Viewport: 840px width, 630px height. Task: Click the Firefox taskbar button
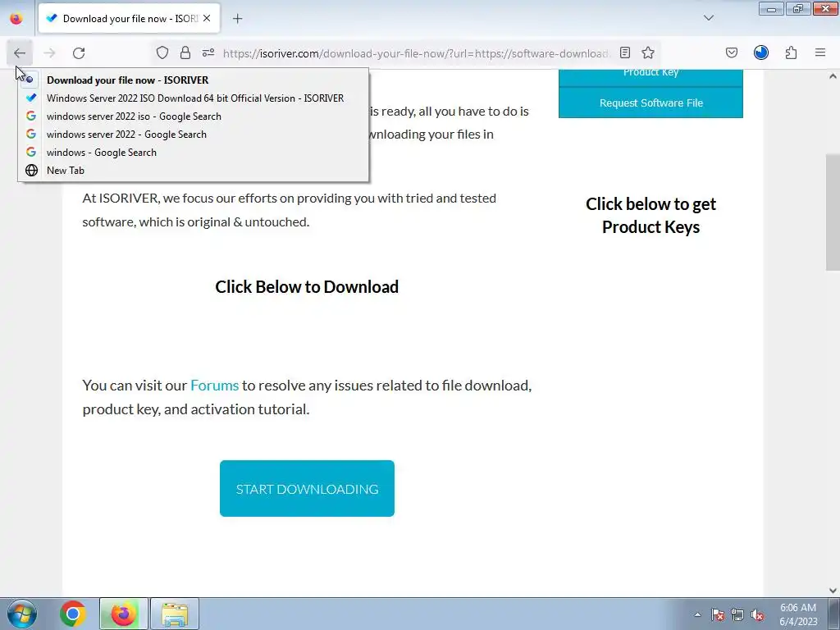pos(123,614)
